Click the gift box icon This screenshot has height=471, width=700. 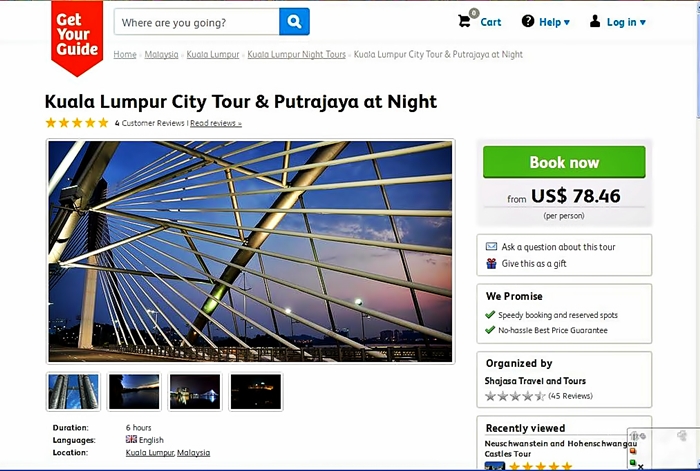point(491,264)
